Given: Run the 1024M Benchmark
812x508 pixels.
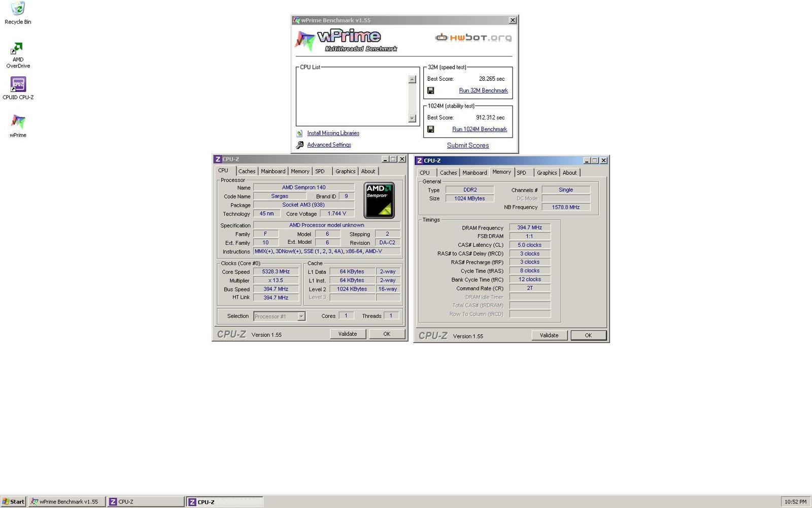Looking at the screenshot, I should tap(480, 129).
